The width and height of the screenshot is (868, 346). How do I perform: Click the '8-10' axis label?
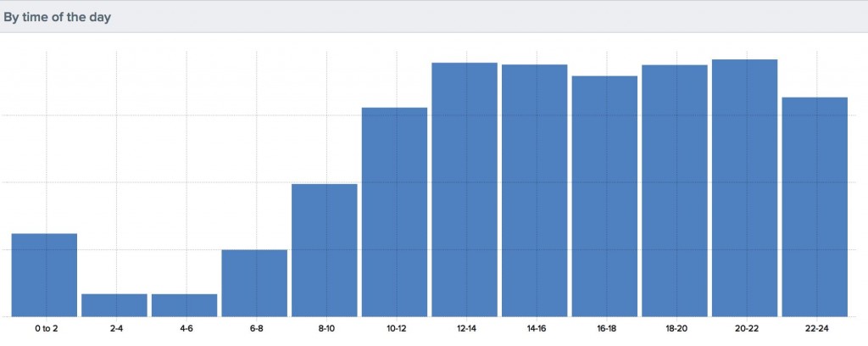click(326, 329)
